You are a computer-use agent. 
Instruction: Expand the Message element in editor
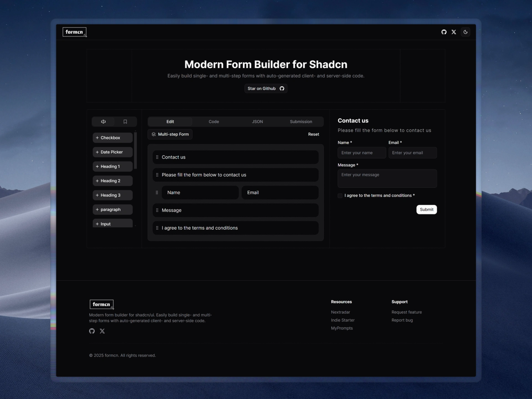click(x=236, y=210)
